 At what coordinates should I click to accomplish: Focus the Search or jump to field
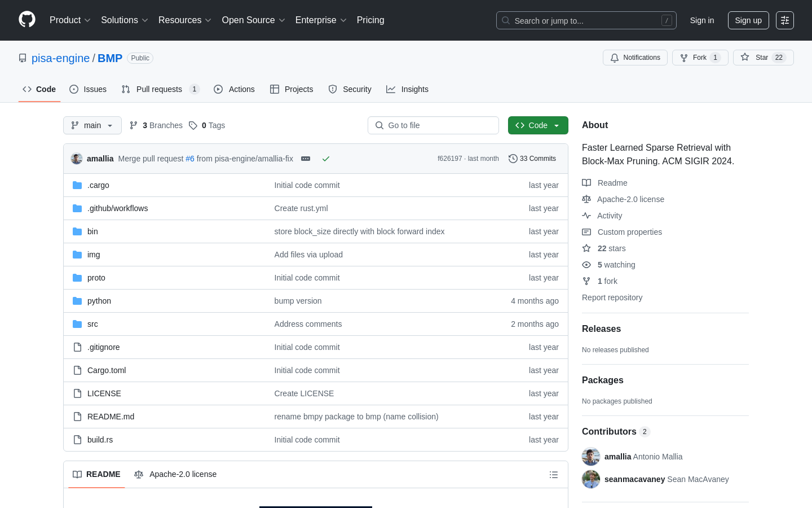pos(586,20)
